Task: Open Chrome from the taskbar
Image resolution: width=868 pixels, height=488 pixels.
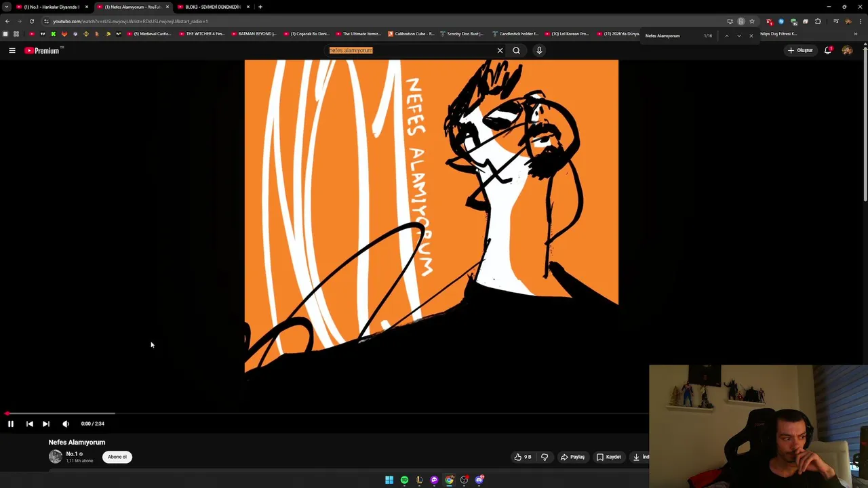Action: pyautogui.click(x=449, y=480)
